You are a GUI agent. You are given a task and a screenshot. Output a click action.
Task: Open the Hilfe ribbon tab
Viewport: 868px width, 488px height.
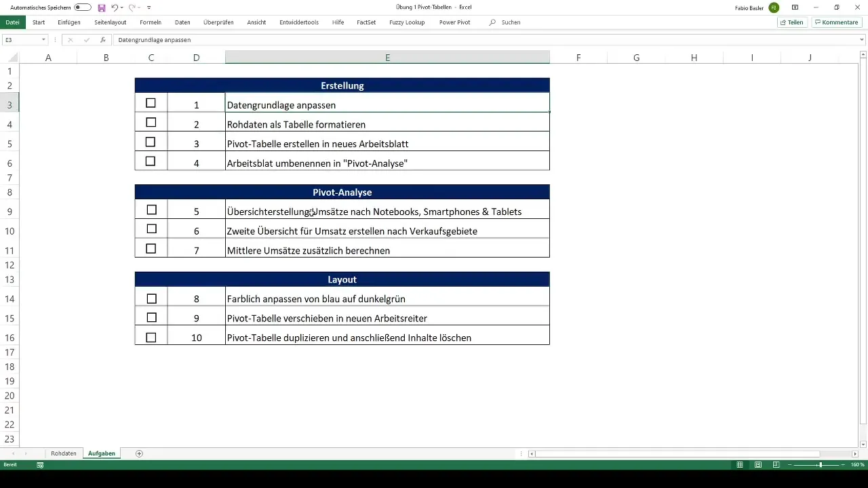coord(338,22)
